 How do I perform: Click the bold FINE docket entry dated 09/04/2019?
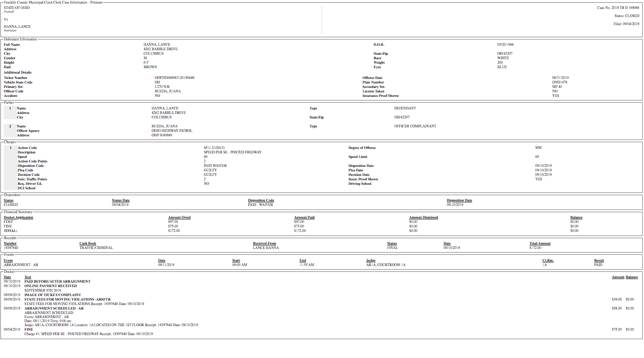coord(29,329)
